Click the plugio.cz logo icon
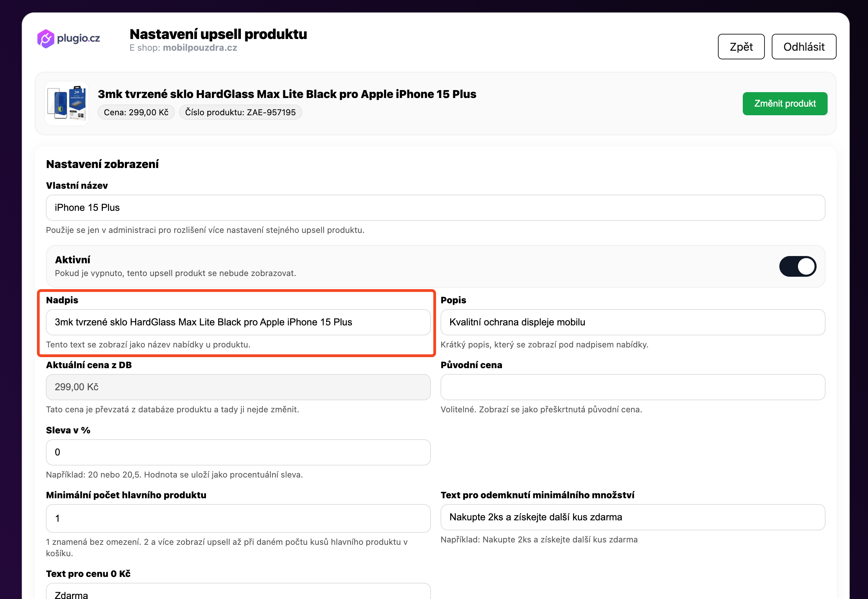Viewport: 868px width, 599px height. tap(46, 39)
